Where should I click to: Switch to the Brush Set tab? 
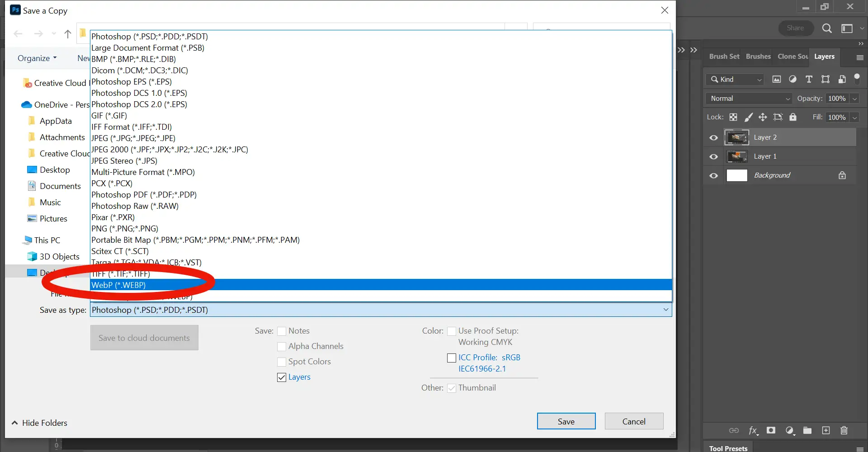724,56
